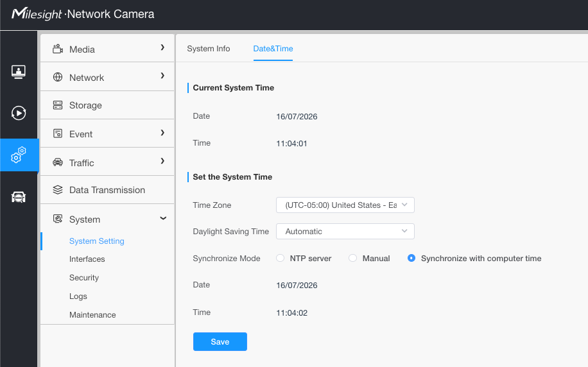Image resolution: width=588 pixels, height=367 pixels.
Task: Open Security submenu link
Action: [x=84, y=278]
